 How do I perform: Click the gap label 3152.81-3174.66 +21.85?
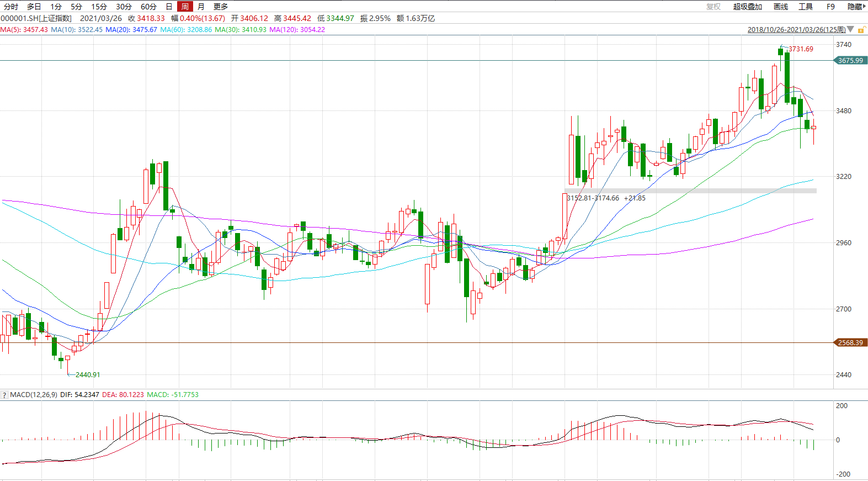click(x=606, y=198)
